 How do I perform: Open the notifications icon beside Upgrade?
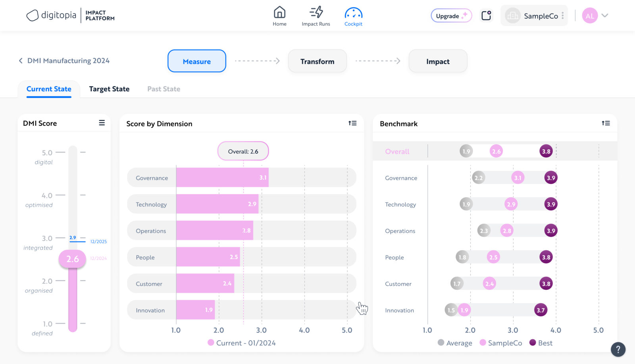(486, 15)
